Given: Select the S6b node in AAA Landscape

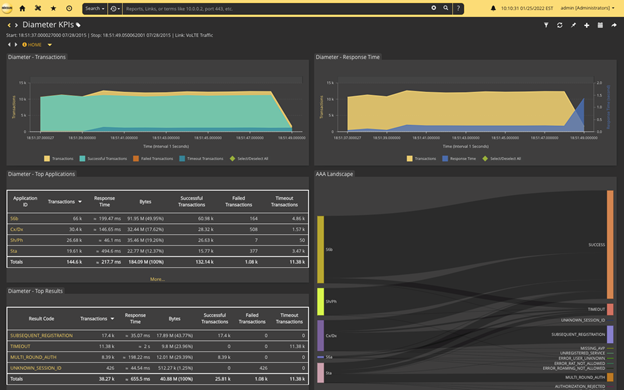Looking at the screenshot, I should click(x=320, y=250).
